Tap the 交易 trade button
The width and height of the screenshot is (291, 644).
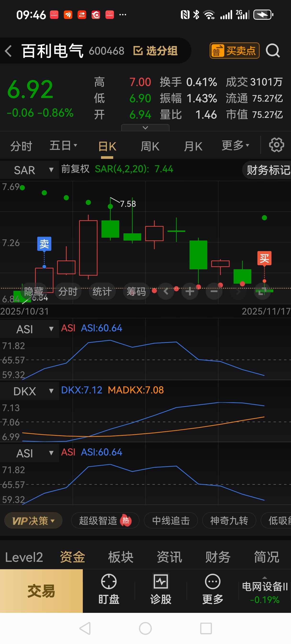pos(41,591)
